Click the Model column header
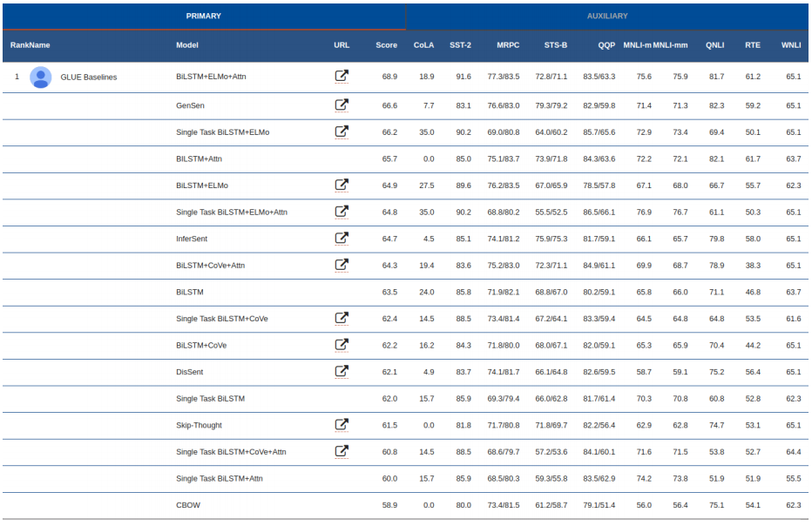The image size is (812, 526). point(186,45)
